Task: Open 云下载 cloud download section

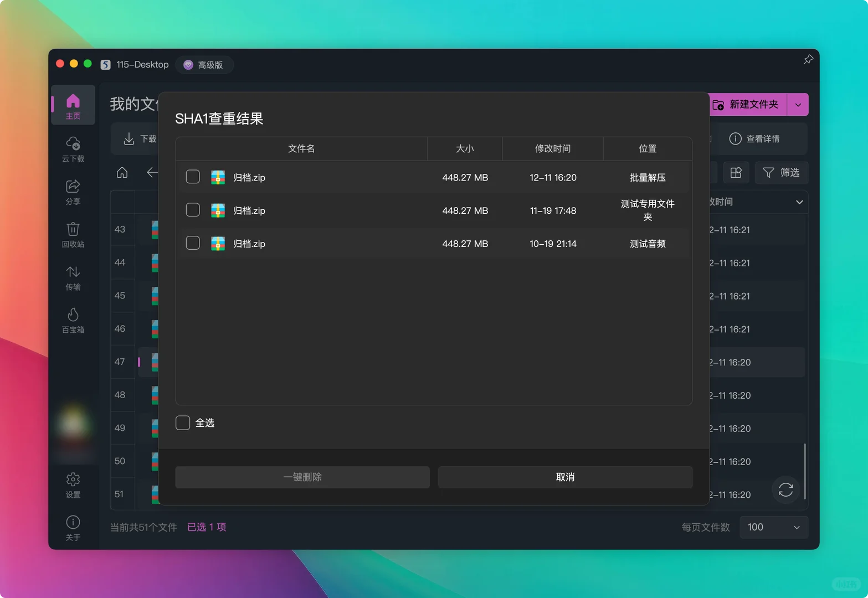Action: pos(73,148)
